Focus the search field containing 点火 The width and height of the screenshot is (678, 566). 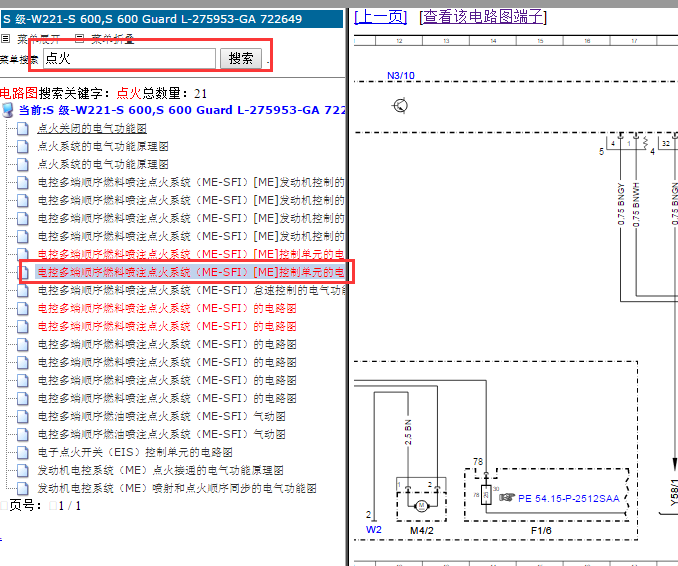point(129,58)
